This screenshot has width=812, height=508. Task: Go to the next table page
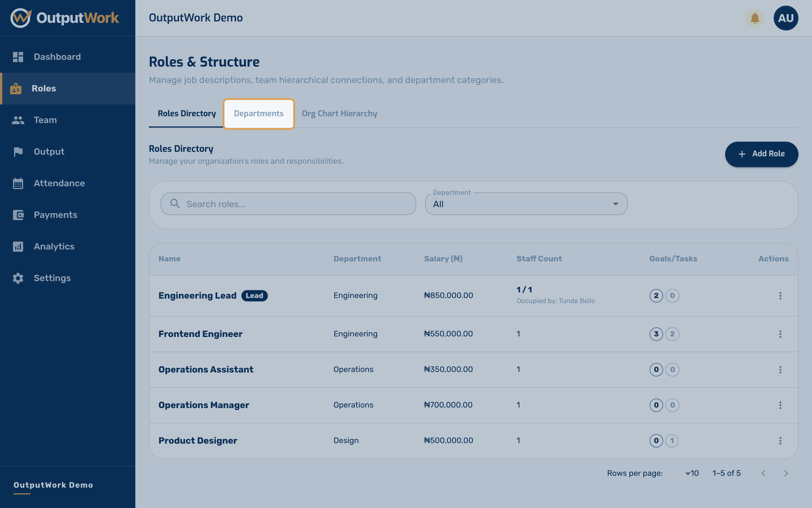tap(786, 473)
